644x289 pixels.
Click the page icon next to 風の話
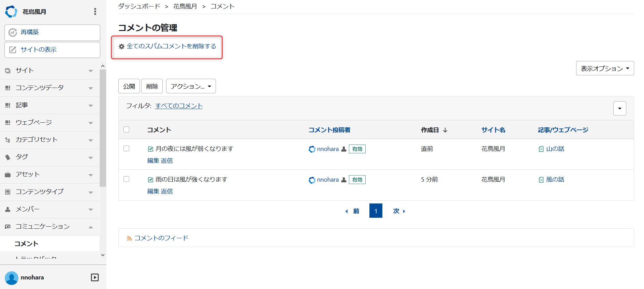click(541, 180)
